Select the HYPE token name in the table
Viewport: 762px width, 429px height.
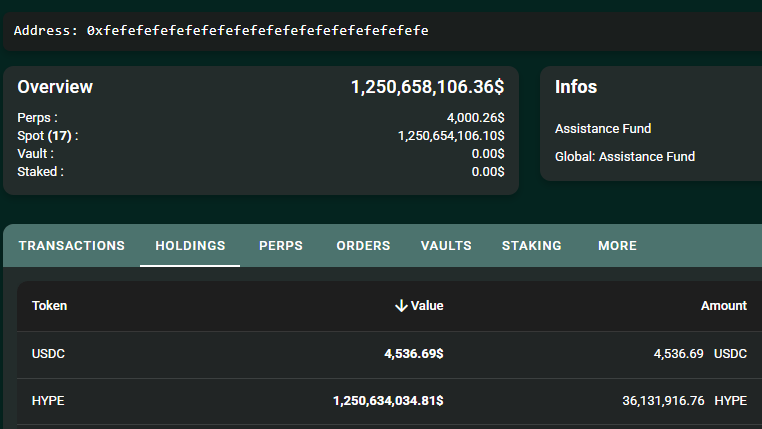tap(49, 401)
